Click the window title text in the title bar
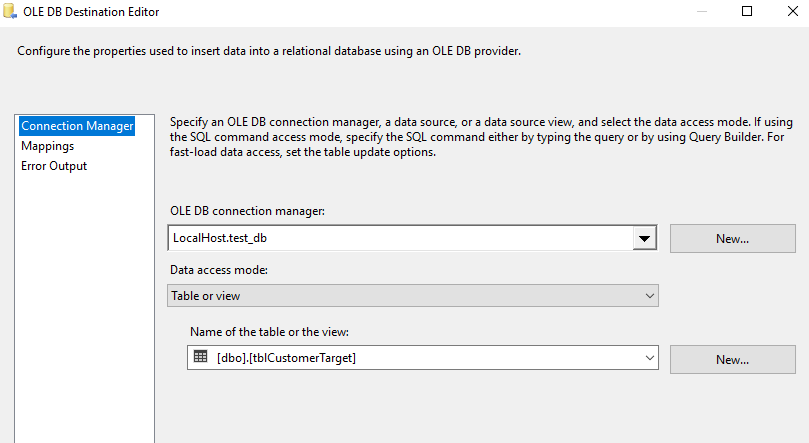809x443 pixels. 98,12
